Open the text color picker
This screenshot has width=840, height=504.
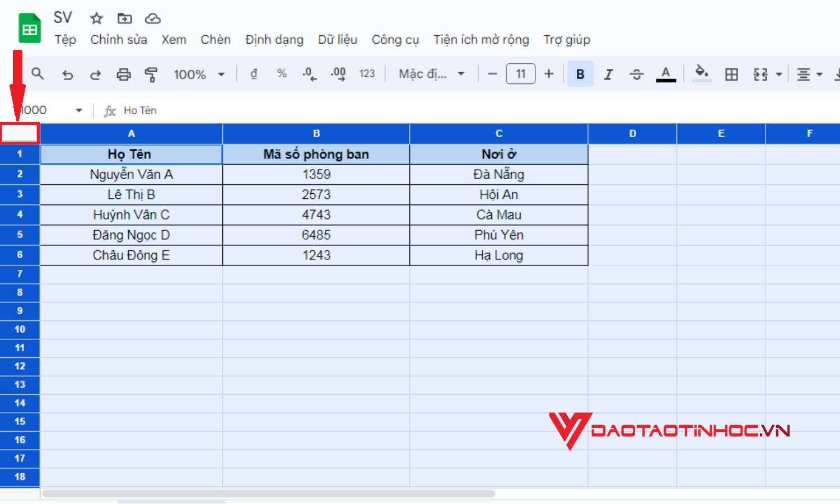coord(666,73)
